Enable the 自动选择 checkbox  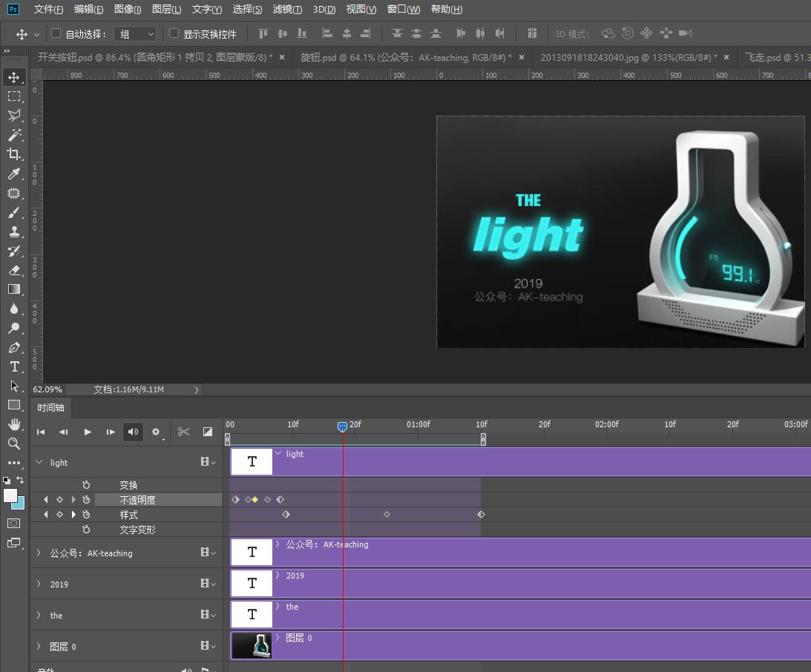click(56, 33)
